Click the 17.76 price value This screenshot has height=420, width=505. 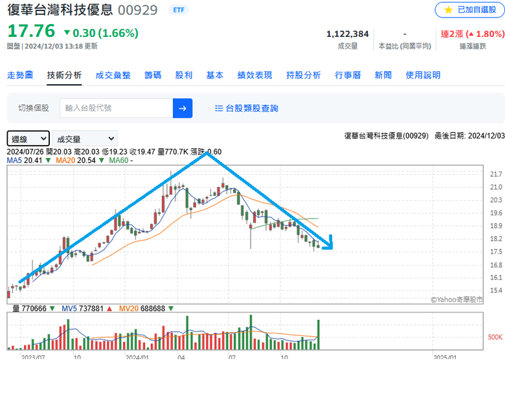coord(31,31)
